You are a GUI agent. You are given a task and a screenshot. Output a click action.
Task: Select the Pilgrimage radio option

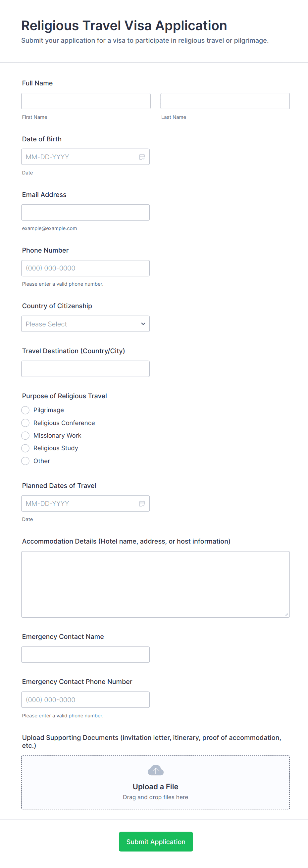(25, 410)
